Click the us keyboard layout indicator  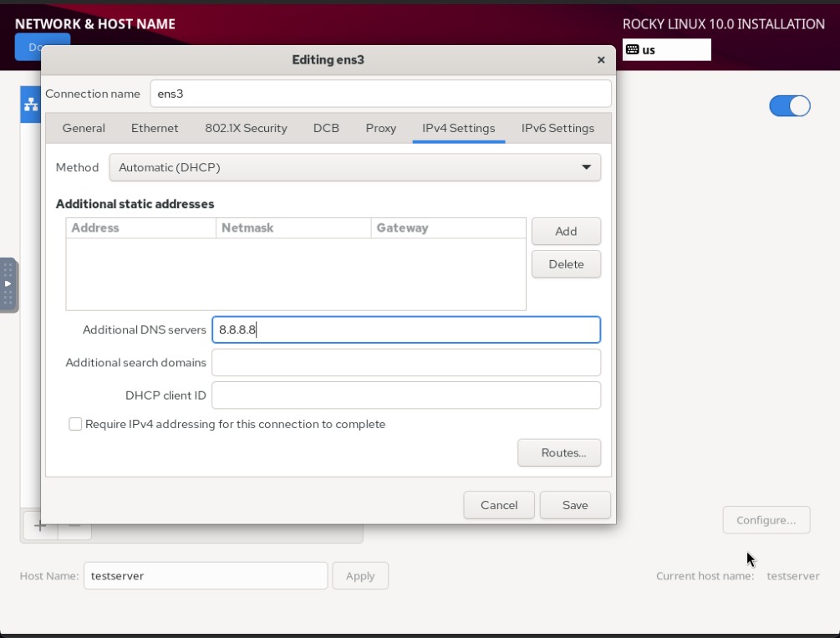pos(667,49)
